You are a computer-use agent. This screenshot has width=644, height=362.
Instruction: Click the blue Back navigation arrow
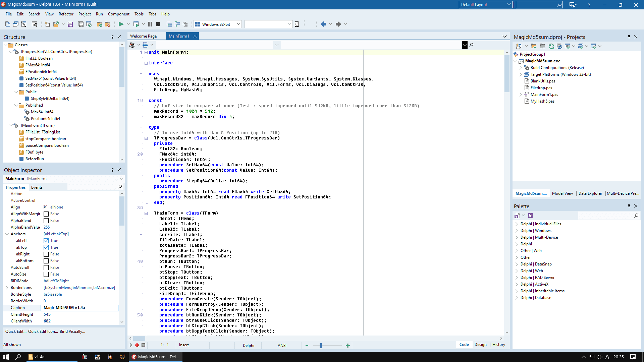coord(323,24)
